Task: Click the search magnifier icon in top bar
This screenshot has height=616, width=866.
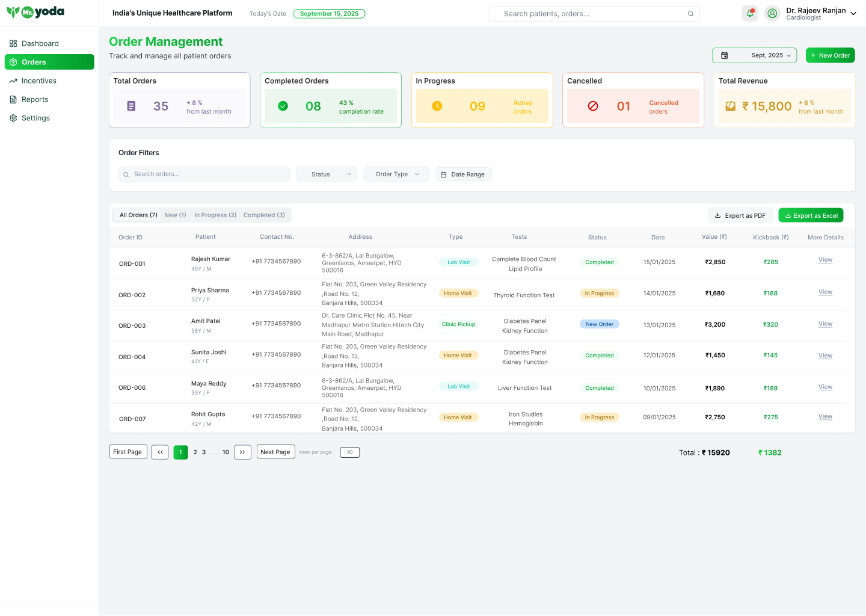Action: click(x=690, y=14)
